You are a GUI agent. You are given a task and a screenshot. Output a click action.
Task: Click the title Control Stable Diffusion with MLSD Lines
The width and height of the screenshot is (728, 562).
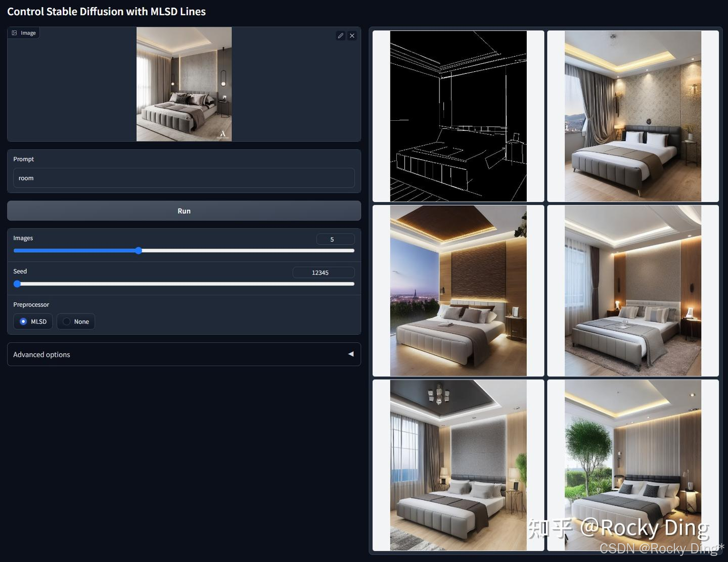(106, 11)
